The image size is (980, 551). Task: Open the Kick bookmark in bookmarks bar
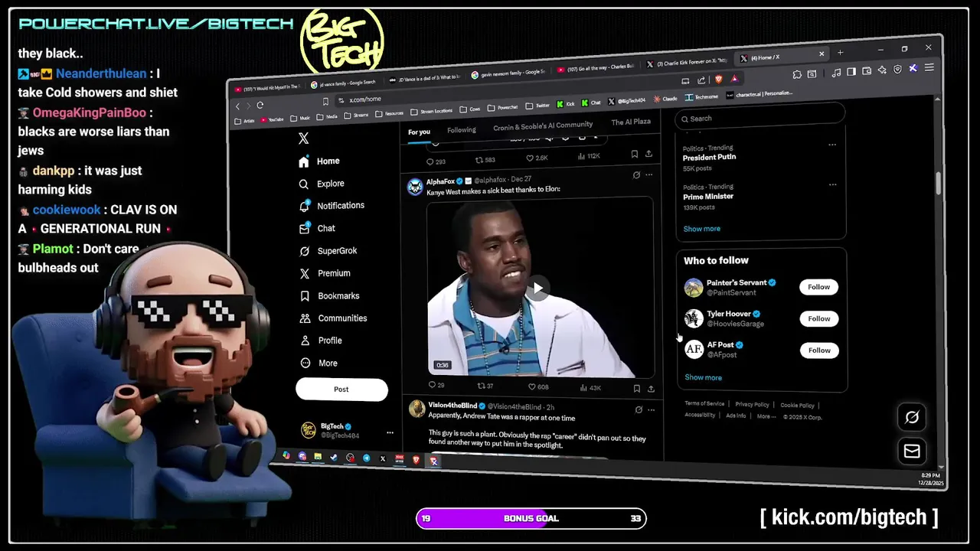tap(566, 103)
